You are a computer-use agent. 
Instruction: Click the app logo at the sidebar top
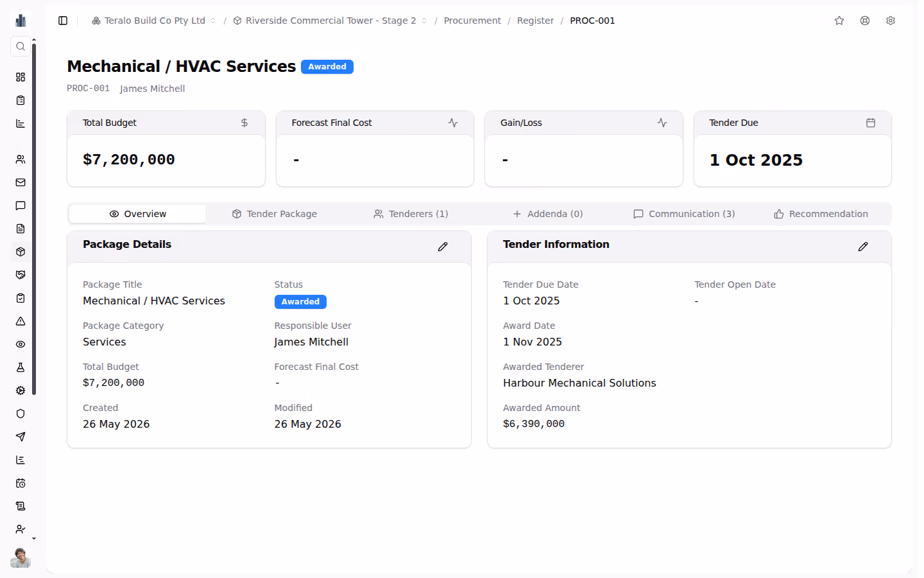point(21,21)
